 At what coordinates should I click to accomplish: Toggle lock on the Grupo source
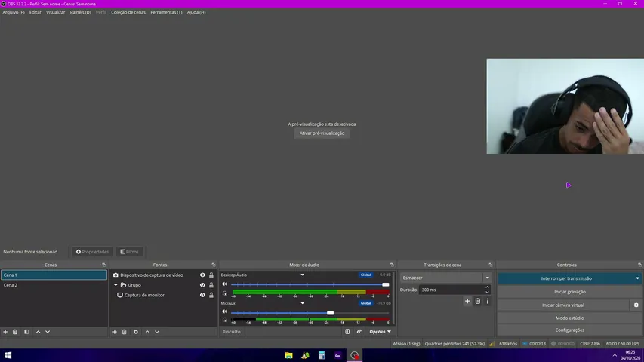point(211,285)
